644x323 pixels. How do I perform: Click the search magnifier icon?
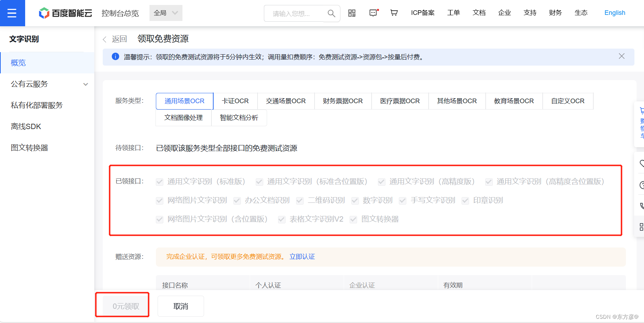click(331, 13)
